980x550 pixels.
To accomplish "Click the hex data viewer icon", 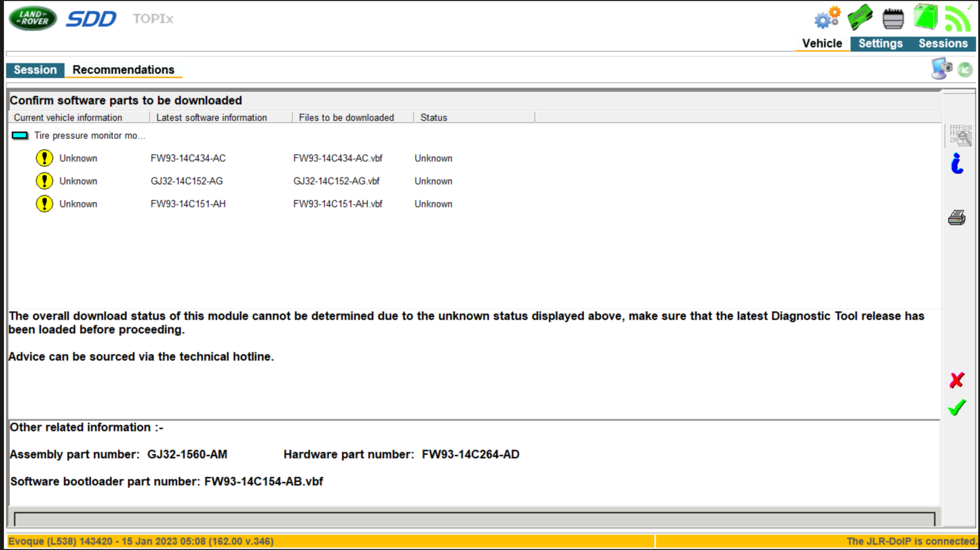I will [960, 135].
